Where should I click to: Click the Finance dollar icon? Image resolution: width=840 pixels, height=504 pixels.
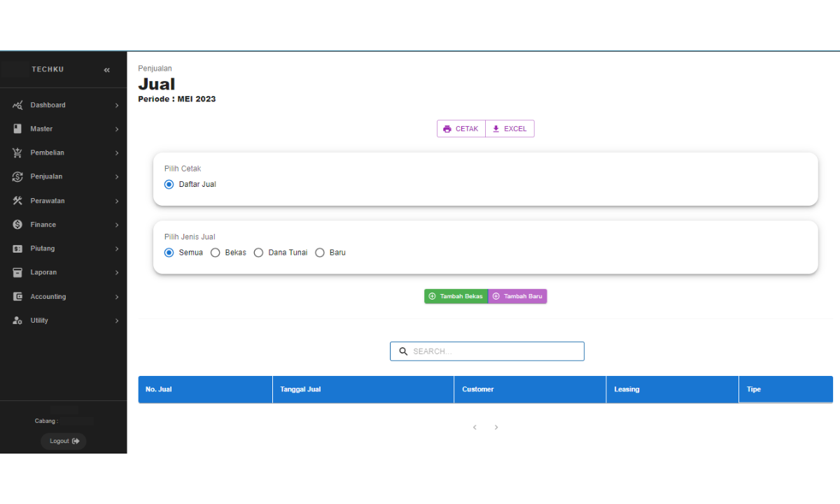tap(18, 225)
